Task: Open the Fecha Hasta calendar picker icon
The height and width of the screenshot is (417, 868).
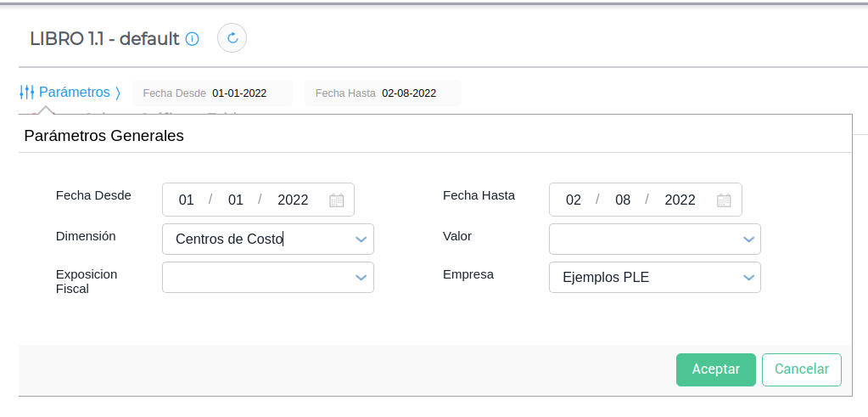Action: coord(724,200)
